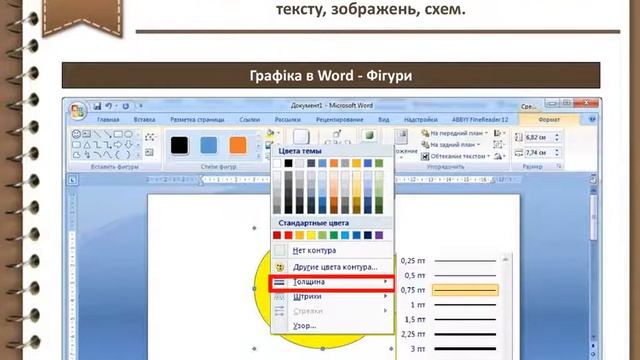
Task: Choose purple from standard colors
Action: click(x=379, y=235)
